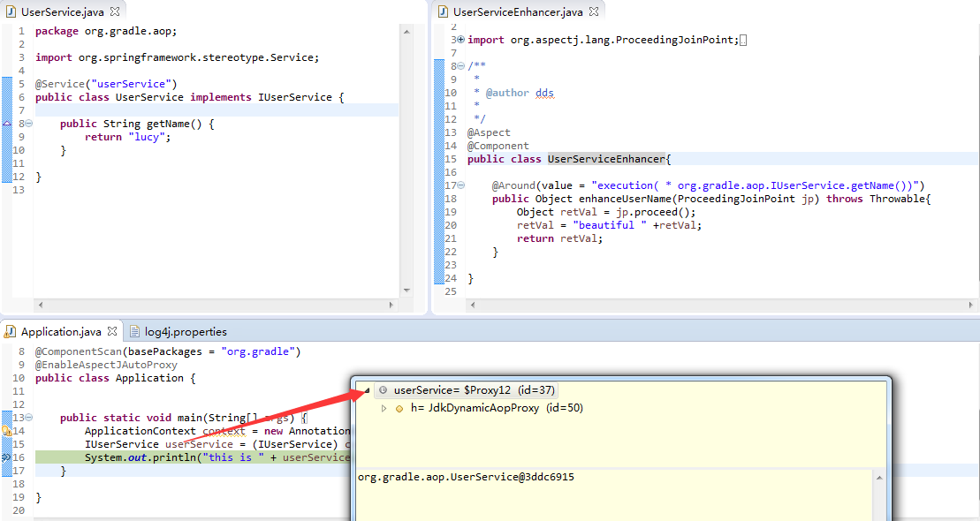This screenshot has width=980, height=521.
Task: Collapse the userService variable in debug popup
Action: tap(367, 390)
